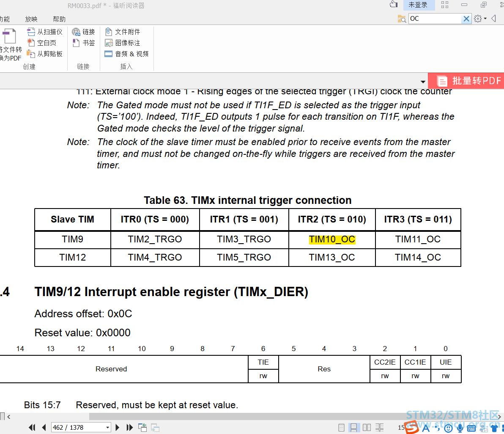The width and height of the screenshot is (504, 434).
Task: Click the TIM11_OC table cell
Action: [x=418, y=239]
